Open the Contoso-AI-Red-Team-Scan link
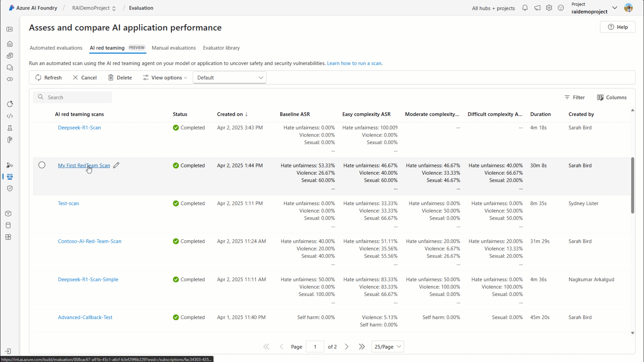The width and height of the screenshot is (644, 362). click(x=90, y=241)
